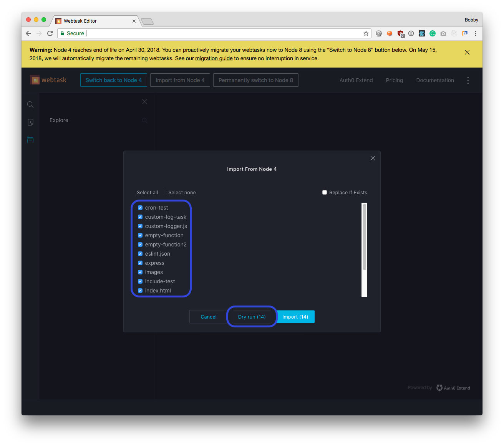Click the red shield extension icon

[x=401, y=34]
